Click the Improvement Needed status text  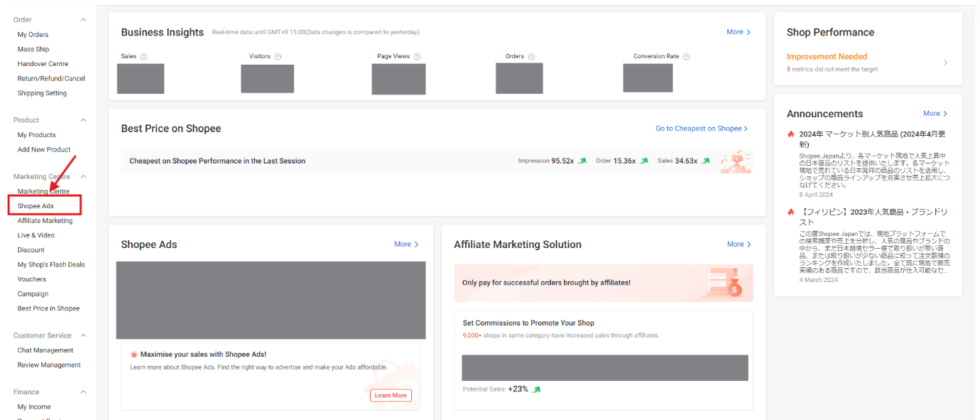(x=827, y=56)
